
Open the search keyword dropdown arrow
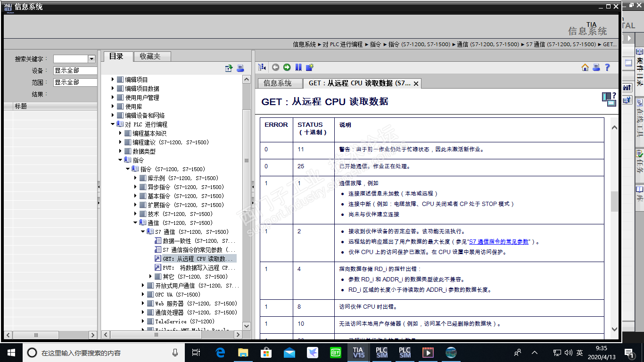[x=91, y=59]
